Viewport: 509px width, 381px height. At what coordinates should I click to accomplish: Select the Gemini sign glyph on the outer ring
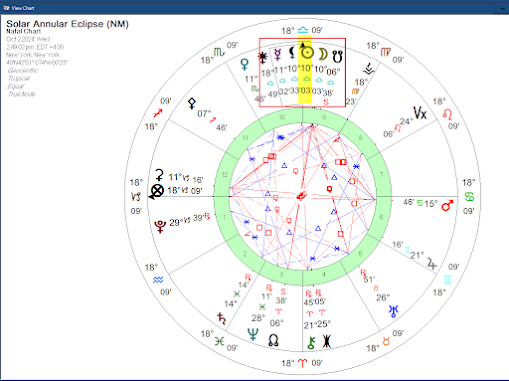[447, 280]
